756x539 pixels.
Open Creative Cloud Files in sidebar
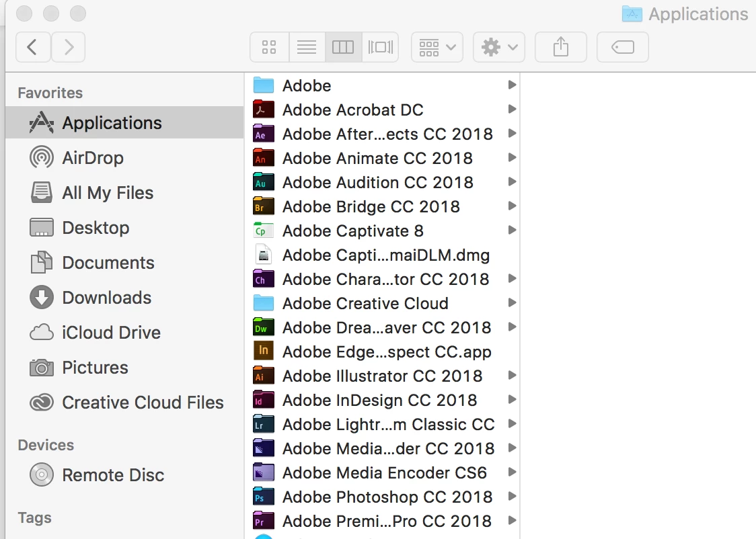click(124, 402)
